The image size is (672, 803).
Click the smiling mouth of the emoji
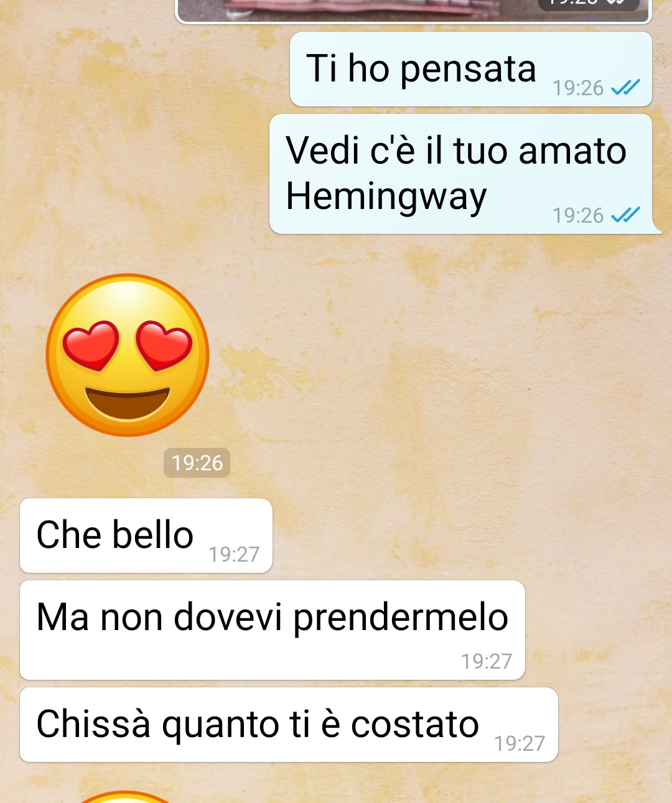coord(128,403)
